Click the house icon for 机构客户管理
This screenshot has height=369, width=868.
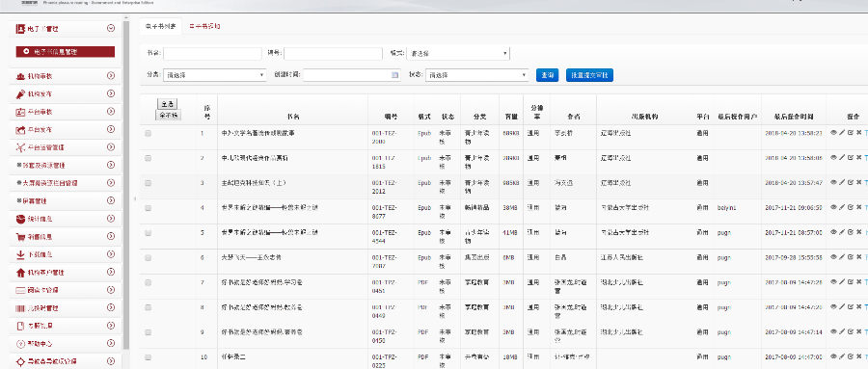point(20,273)
